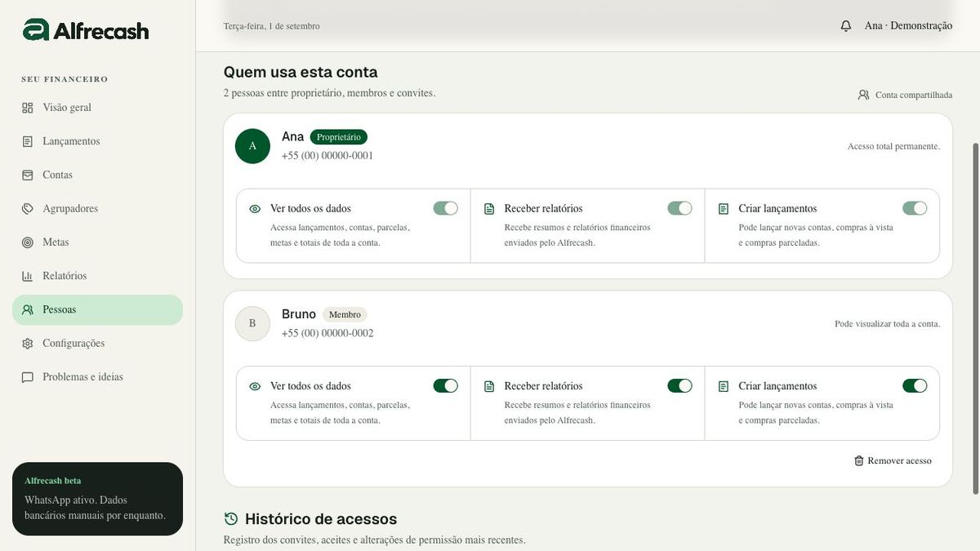
Task: Open the Contas section
Action: tap(97, 175)
